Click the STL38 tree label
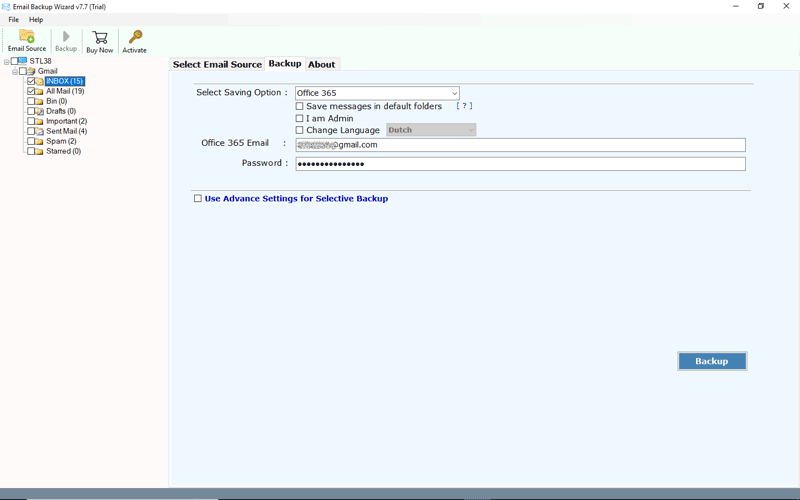The height and width of the screenshot is (500, 800). [x=40, y=61]
